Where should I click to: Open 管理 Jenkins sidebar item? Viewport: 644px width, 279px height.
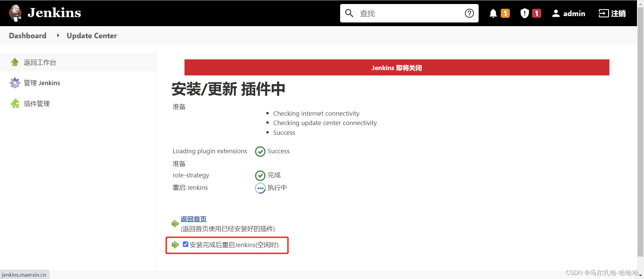[42, 83]
